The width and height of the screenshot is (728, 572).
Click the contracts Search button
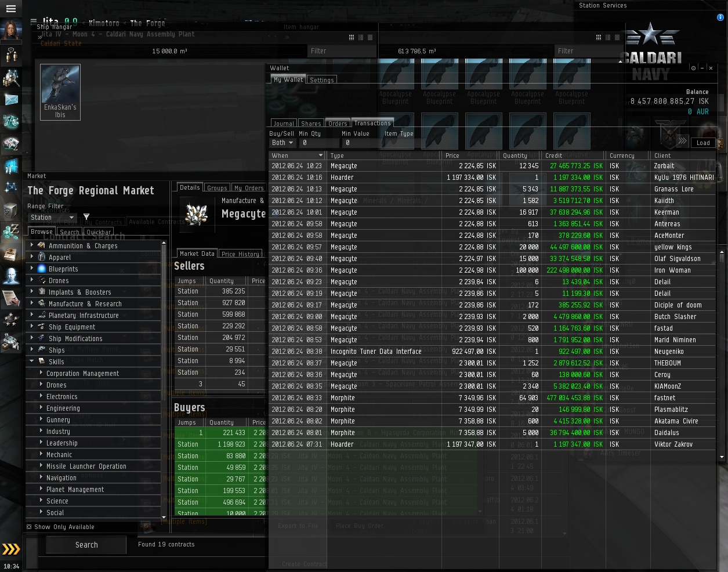[86, 545]
